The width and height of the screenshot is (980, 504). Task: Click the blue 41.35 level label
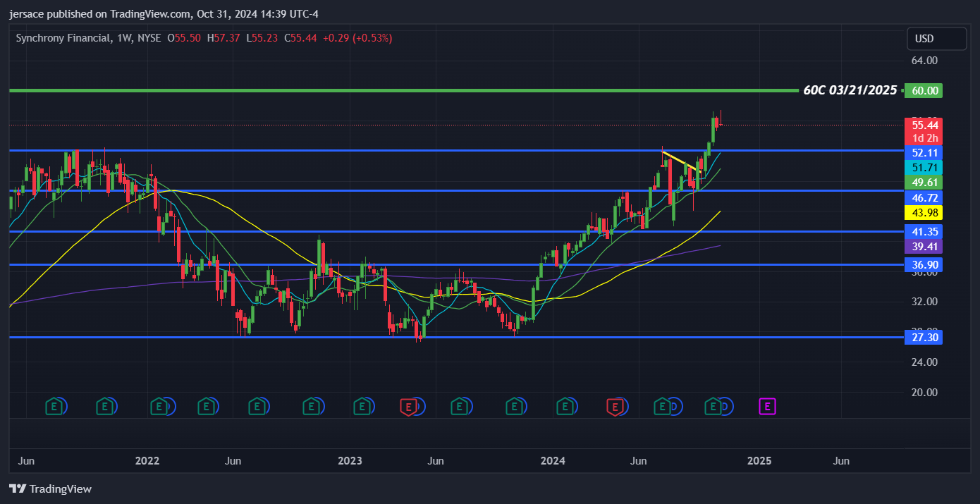[x=925, y=231]
